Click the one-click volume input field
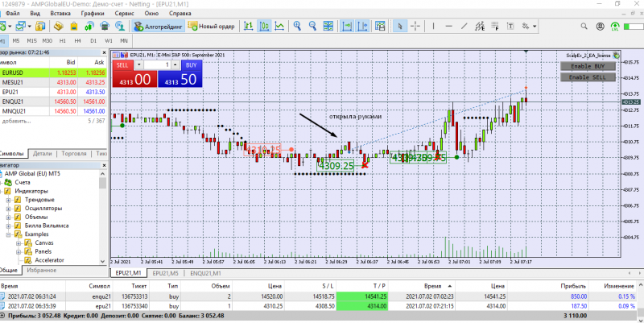The height and width of the screenshot is (323, 644). coord(157,65)
